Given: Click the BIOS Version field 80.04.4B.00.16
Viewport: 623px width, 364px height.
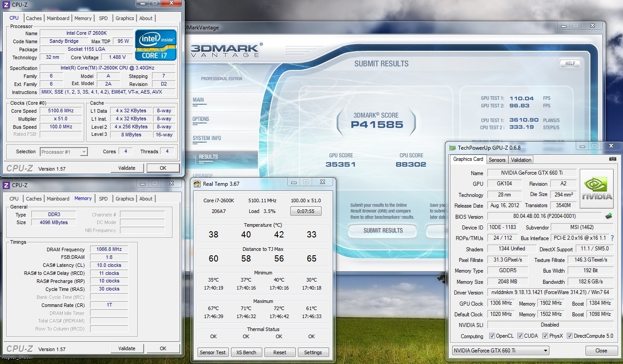Looking at the screenshot, I should [544, 217].
